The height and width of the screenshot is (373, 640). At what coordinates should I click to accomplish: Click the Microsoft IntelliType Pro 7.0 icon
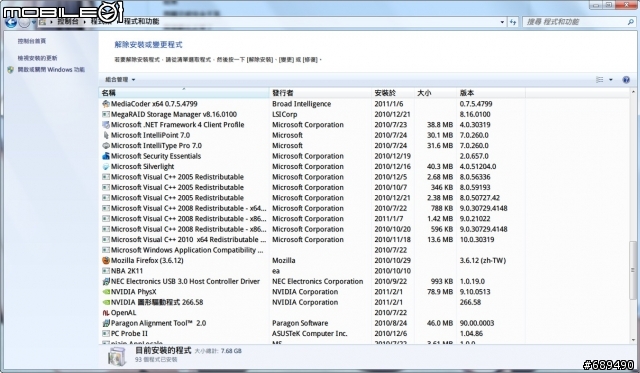coord(106,146)
